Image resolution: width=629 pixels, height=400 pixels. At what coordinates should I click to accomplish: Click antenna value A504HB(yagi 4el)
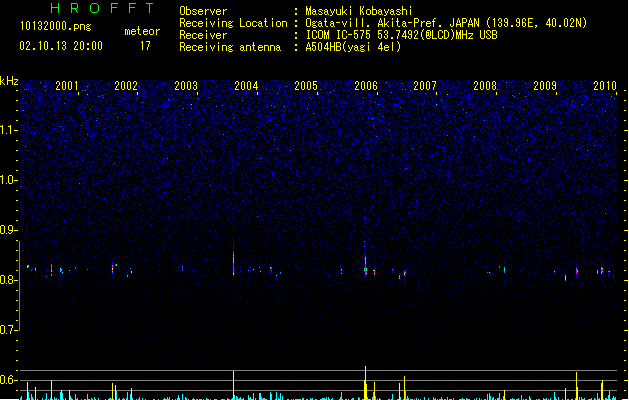click(353, 47)
